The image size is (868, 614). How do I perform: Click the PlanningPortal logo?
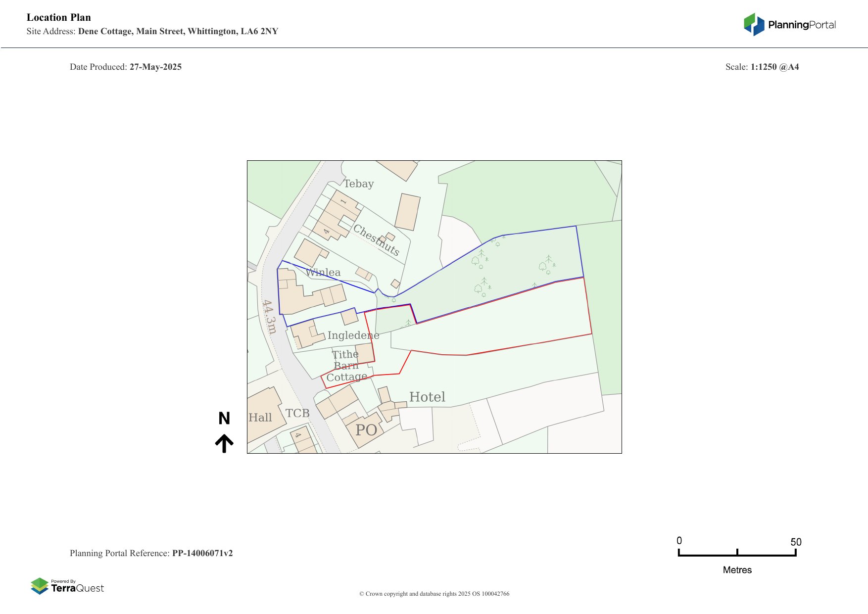pyautogui.click(x=789, y=25)
